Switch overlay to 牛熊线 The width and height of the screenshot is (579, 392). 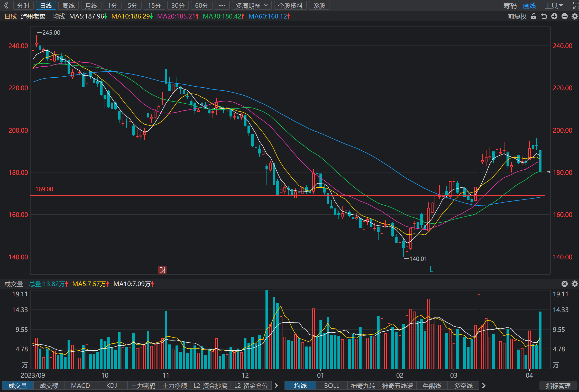tap(432, 386)
